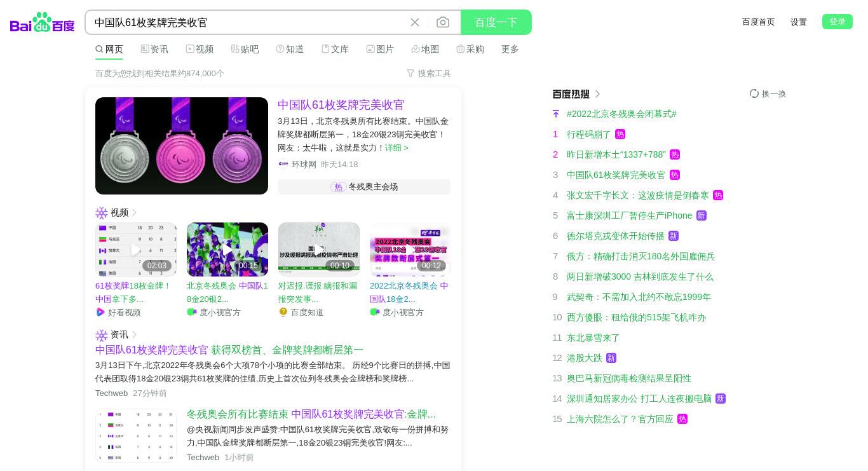Open the 贴吧 tab
The width and height of the screenshot is (868, 471).
(245, 49)
